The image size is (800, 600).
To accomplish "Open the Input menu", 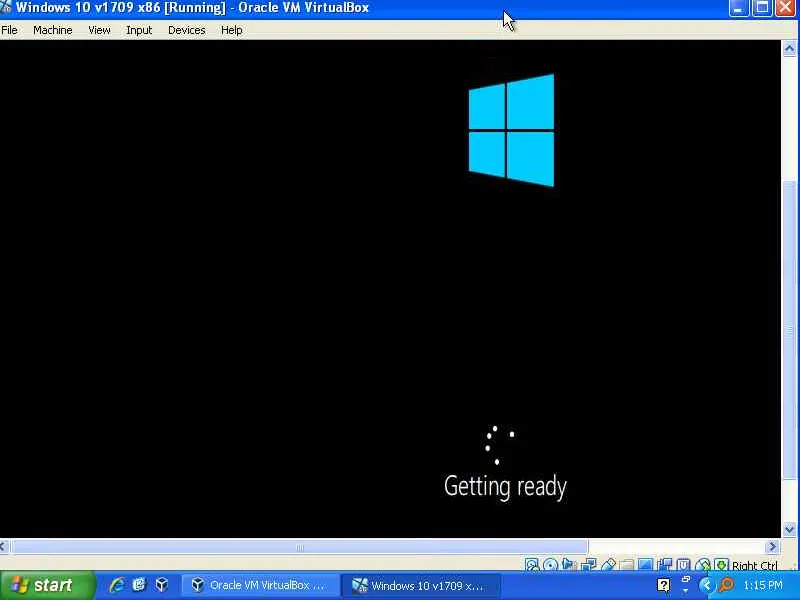I will (x=139, y=30).
